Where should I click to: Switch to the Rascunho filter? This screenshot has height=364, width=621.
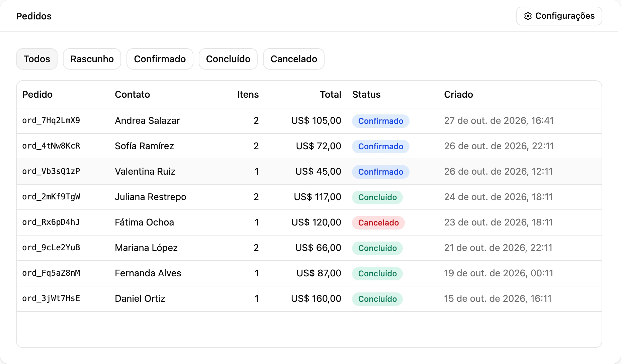click(92, 59)
